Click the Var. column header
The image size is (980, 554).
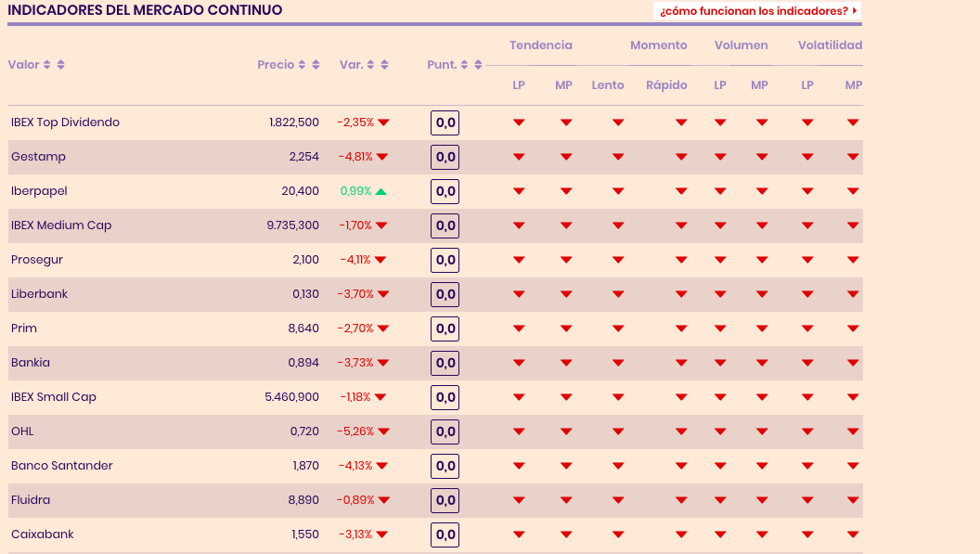point(351,64)
